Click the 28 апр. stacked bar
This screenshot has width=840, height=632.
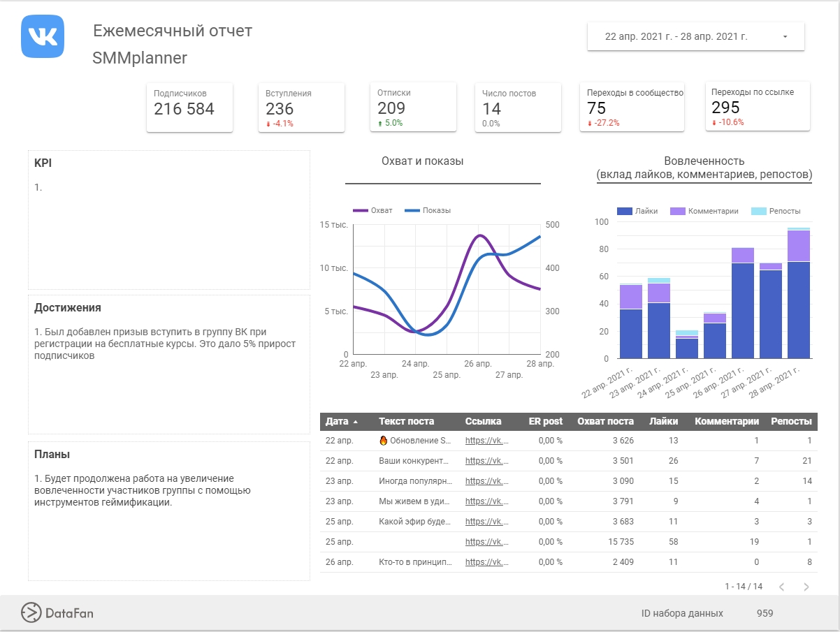click(798, 293)
